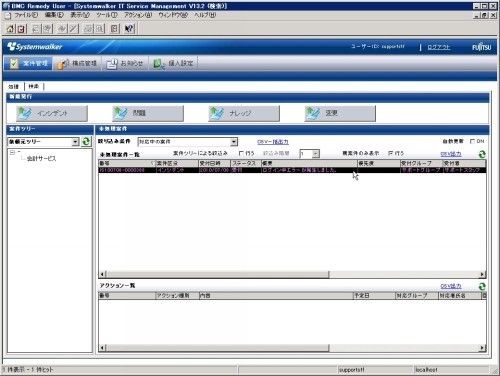Open the ツール(T) menu
Screen dimensions: 500x376
[x=107, y=15]
